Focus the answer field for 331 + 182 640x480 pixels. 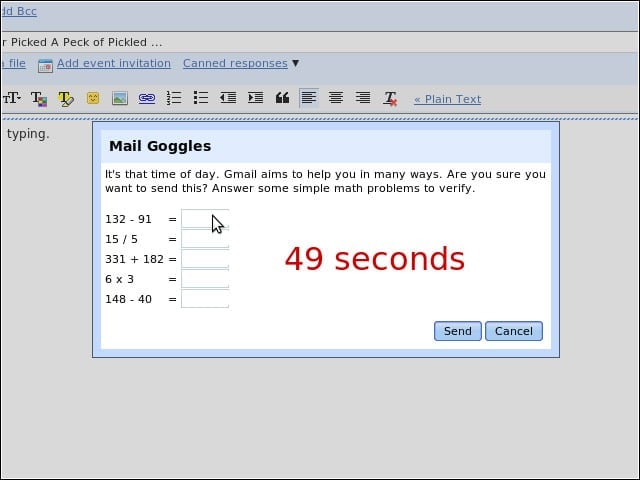click(205, 259)
